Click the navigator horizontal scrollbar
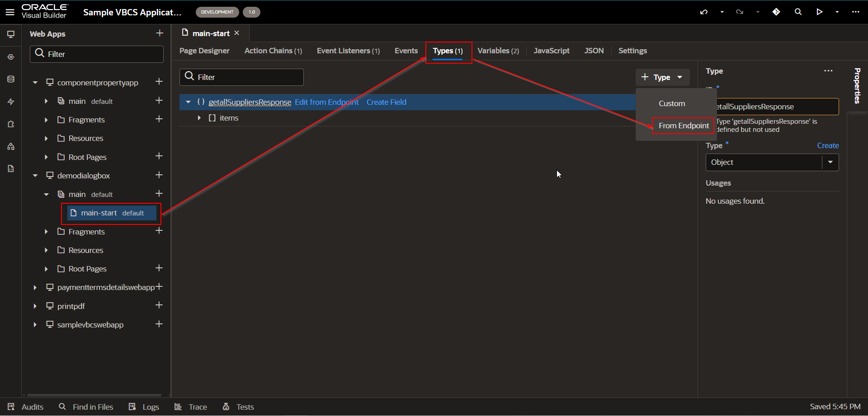 pos(94,395)
